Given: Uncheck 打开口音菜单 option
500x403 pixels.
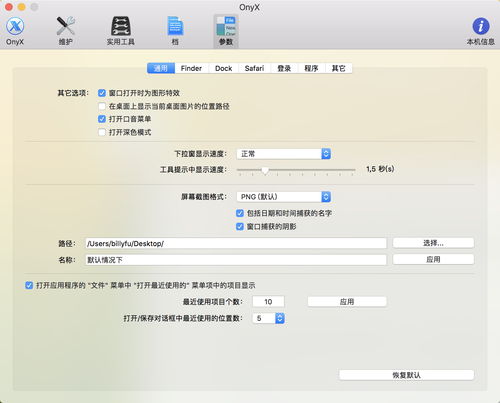Looking at the screenshot, I should pyautogui.click(x=102, y=119).
